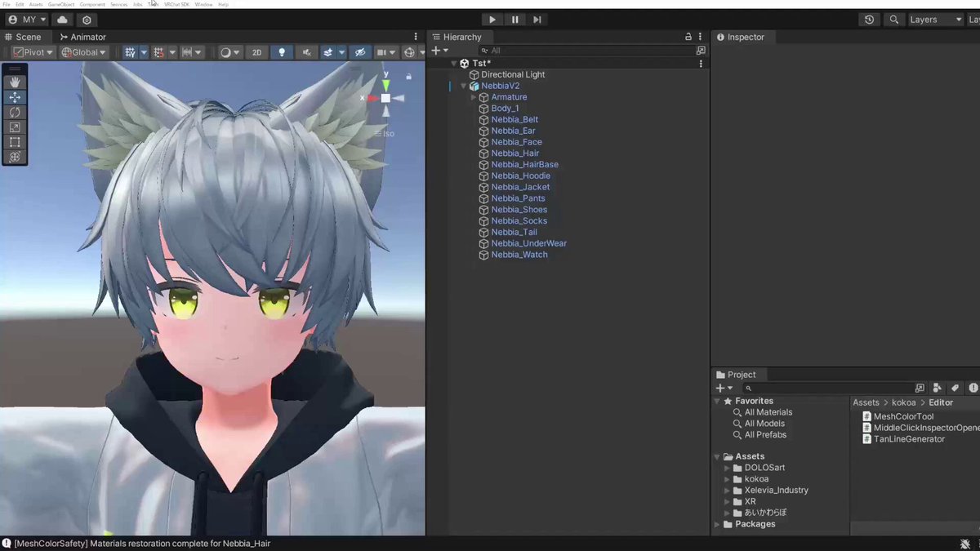
Task: Toggle scene effects and skybox
Action: [327, 52]
